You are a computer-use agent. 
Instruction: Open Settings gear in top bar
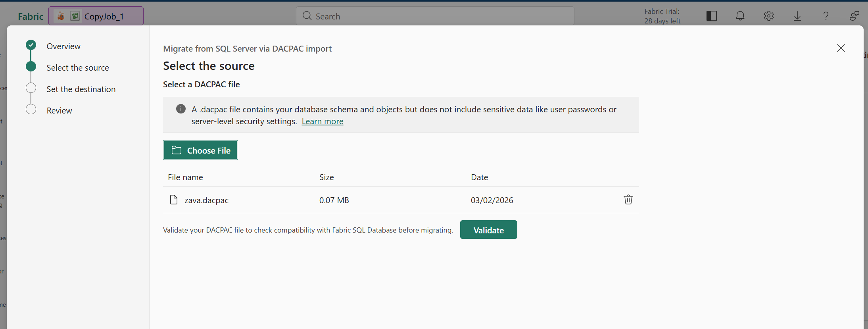click(x=768, y=16)
